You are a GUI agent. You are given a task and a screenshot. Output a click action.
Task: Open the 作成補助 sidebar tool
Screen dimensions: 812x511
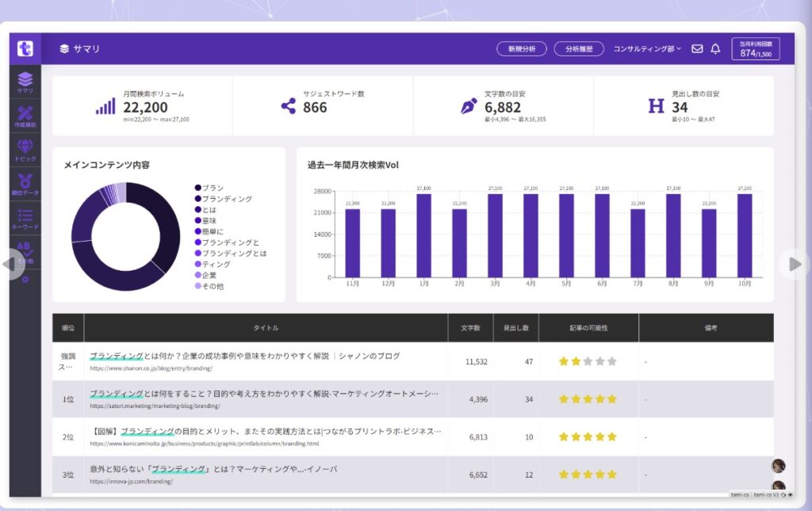point(25,116)
